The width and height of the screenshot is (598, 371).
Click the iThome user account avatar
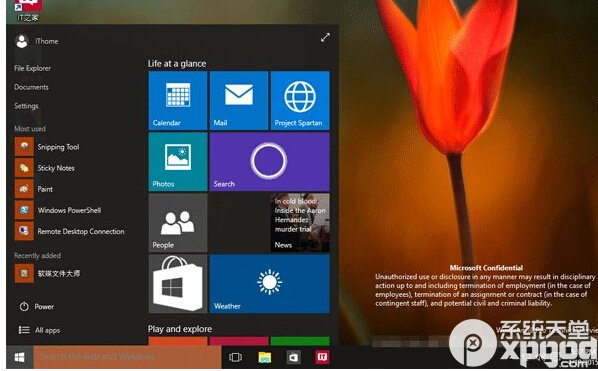[22, 41]
